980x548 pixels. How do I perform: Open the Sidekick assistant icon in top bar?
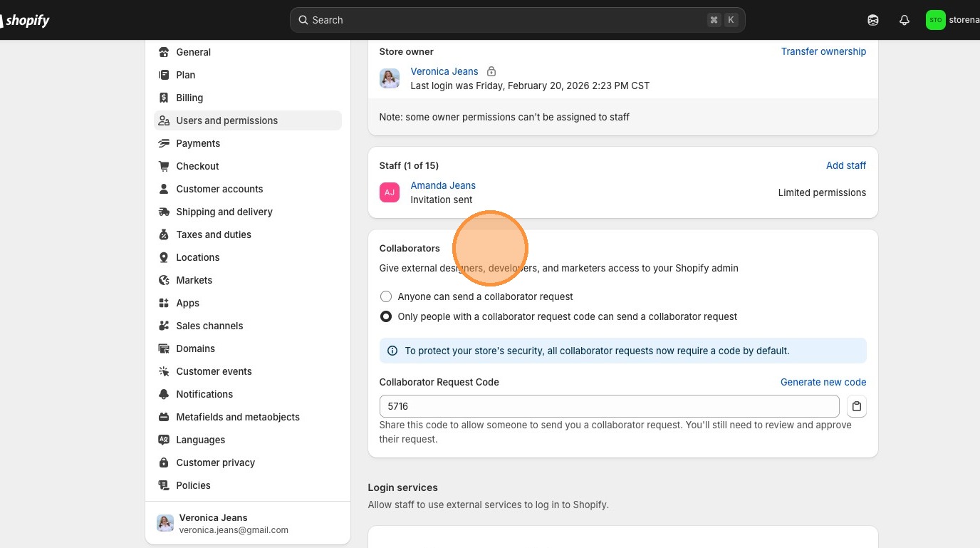click(873, 20)
